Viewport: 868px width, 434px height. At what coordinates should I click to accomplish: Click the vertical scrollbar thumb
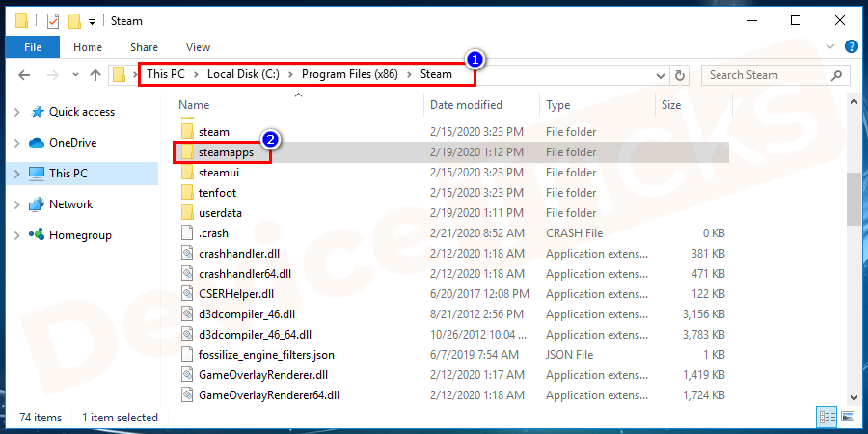click(853, 198)
